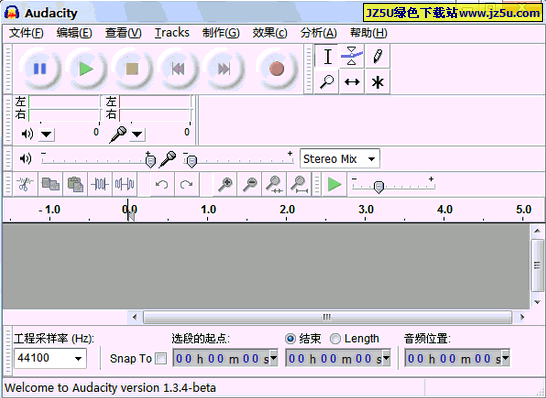Click the green Play button
546x398 pixels.
86,69
